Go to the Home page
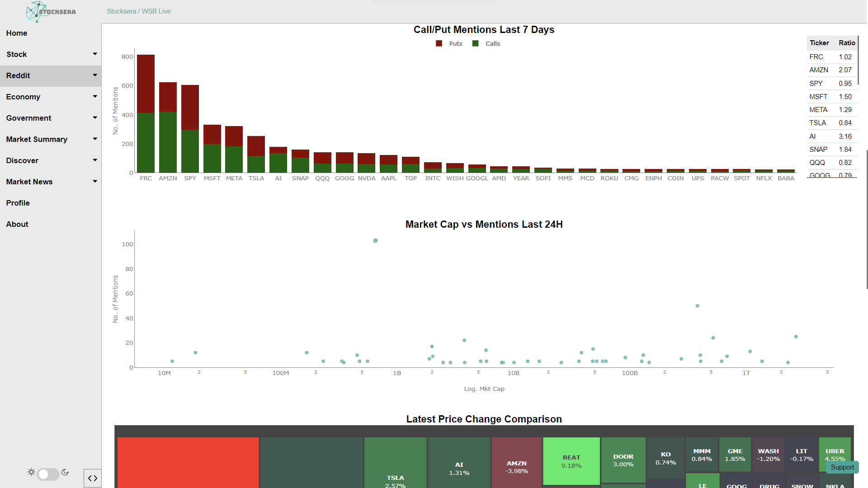Screen dimensions: 868x488 coord(17,33)
